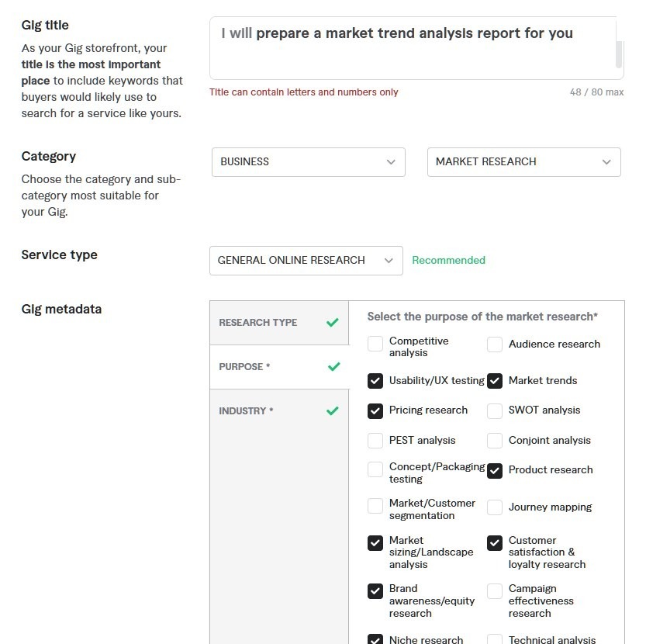The width and height of the screenshot is (646, 644).
Task: Click the Gig title scrollbar handle
Action: pos(618,54)
